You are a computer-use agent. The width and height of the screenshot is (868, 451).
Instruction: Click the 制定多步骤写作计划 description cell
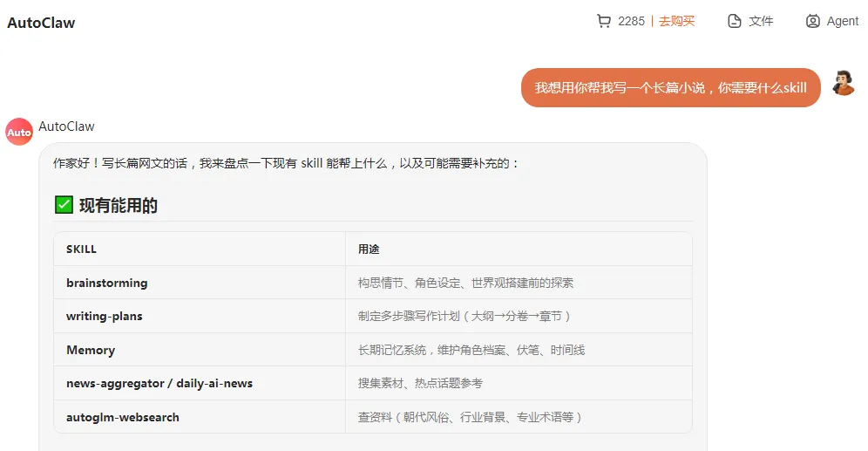[519, 316]
